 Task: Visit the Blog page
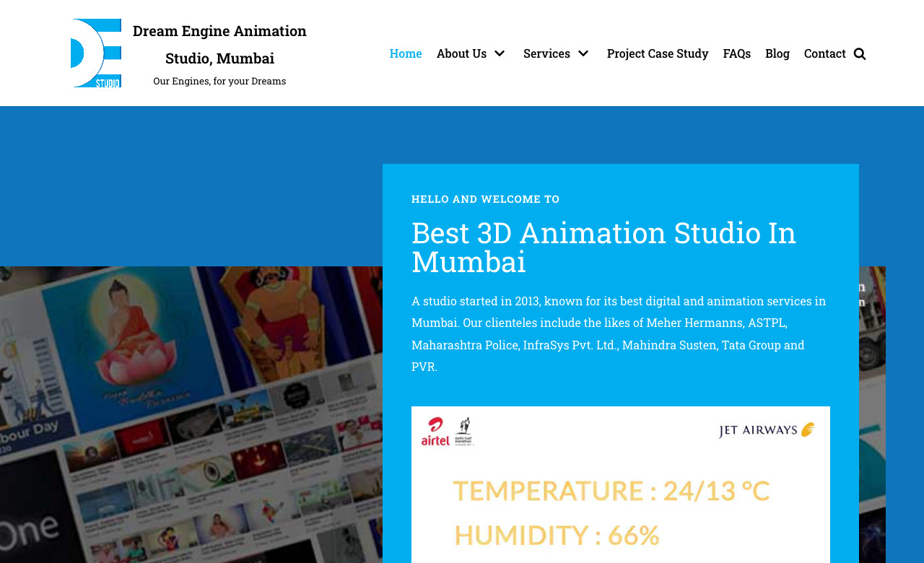point(777,53)
